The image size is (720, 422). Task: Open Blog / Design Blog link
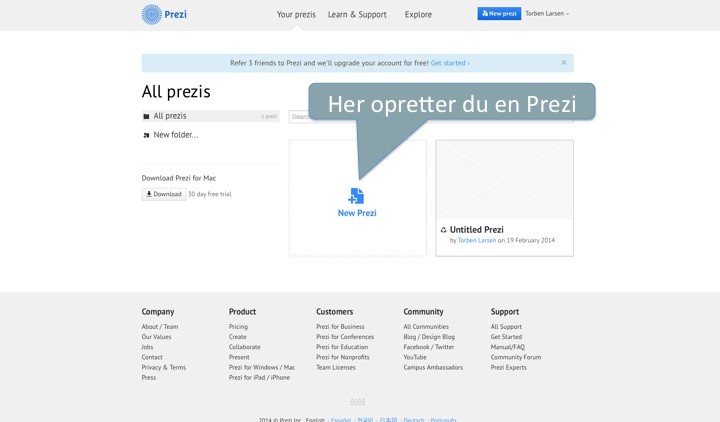(x=429, y=337)
